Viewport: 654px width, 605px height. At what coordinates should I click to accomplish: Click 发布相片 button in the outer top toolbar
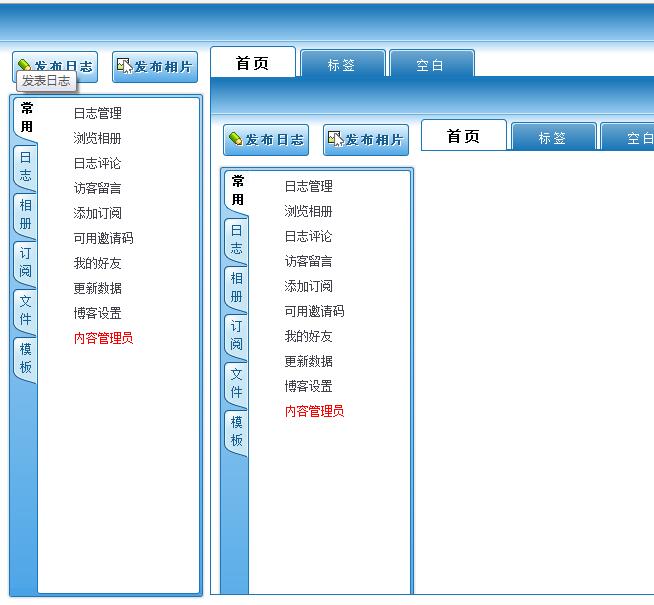point(155,66)
